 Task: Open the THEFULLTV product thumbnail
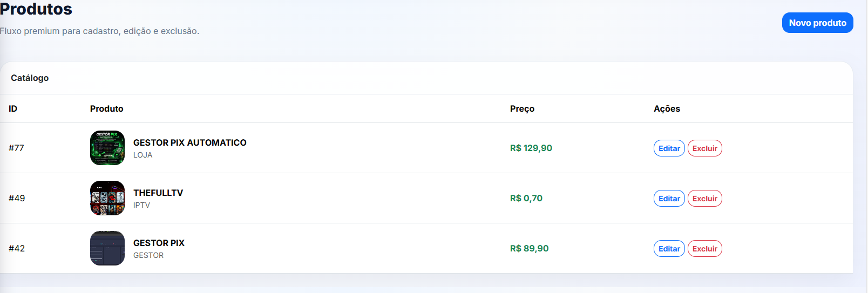pos(107,198)
